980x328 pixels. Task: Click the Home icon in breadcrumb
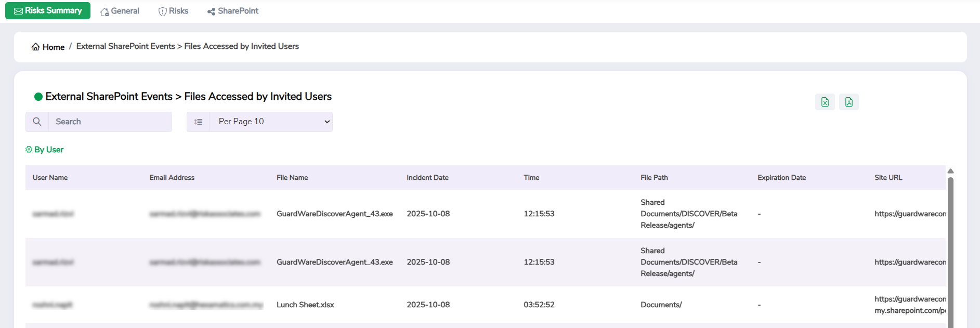click(x=35, y=47)
